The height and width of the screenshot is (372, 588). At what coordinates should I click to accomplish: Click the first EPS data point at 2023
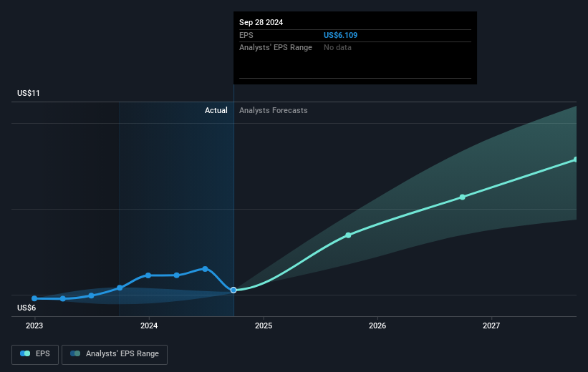[x=34, y=298]
